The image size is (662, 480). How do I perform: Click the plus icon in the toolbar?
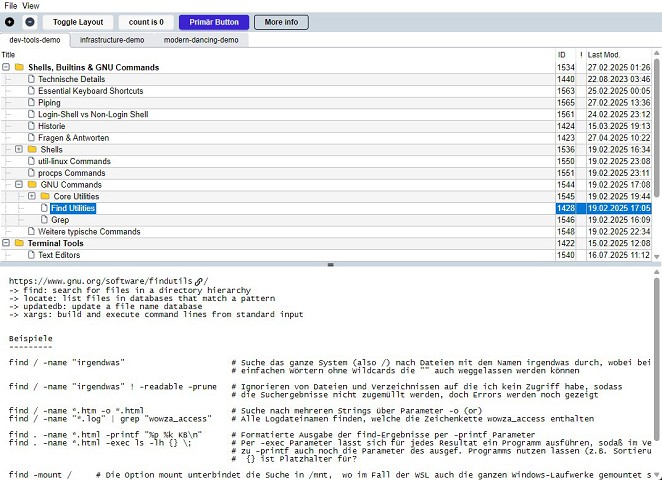tap(10, 22)
